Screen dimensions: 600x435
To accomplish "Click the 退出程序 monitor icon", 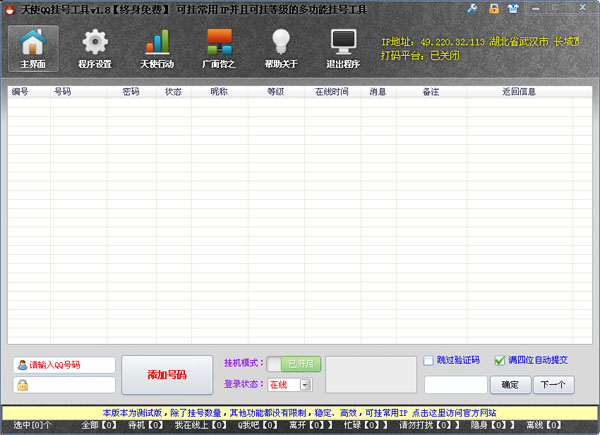I will tap(343, 46).
